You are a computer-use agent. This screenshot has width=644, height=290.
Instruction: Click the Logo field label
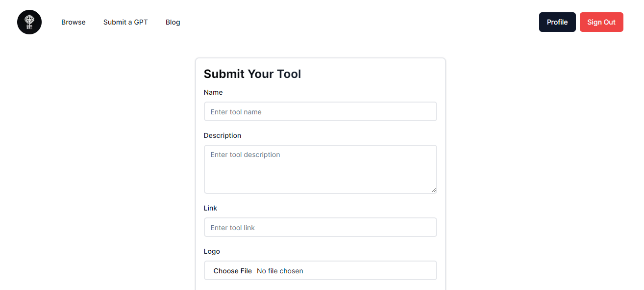pyautogui.click(x=212, y=251)
